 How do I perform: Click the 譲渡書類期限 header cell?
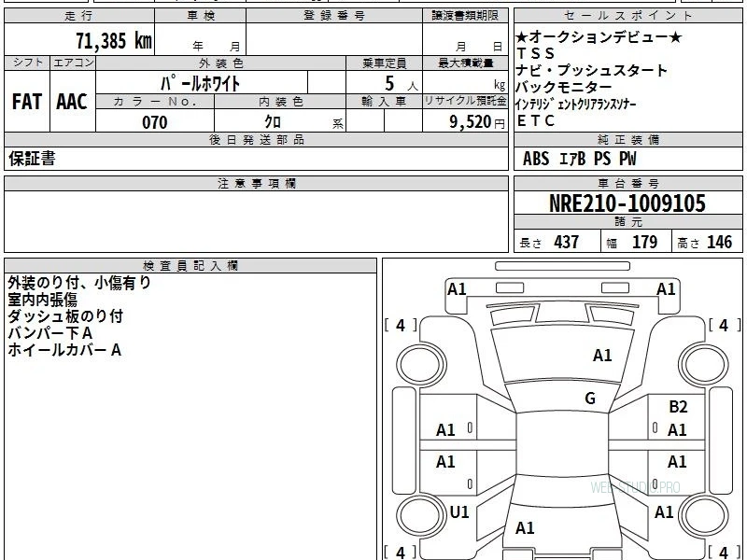click(x=465, y=16)
